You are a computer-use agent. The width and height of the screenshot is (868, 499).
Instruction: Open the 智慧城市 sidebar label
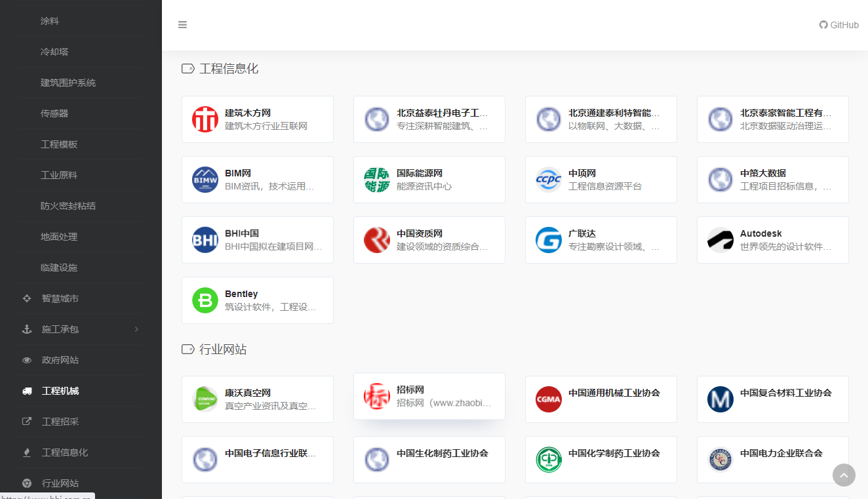(x=60, y=298)
